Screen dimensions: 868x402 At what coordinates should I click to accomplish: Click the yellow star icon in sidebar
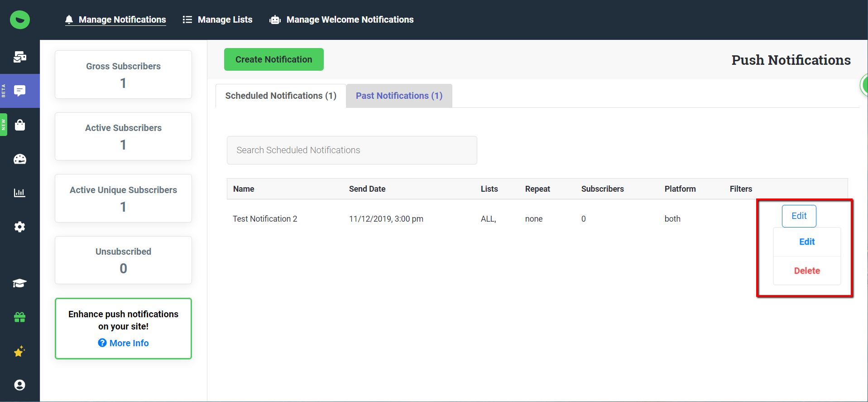click(x=20, y=351)
